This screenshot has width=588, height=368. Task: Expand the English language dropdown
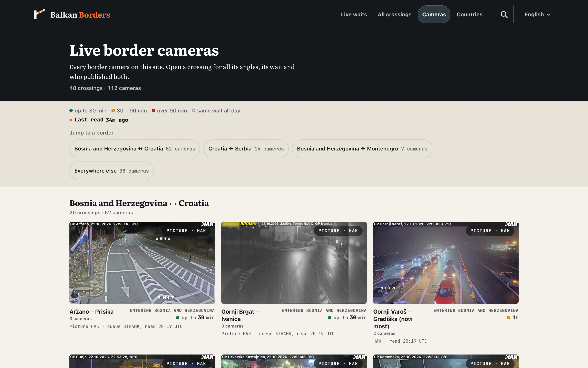[x=537, y=15]
